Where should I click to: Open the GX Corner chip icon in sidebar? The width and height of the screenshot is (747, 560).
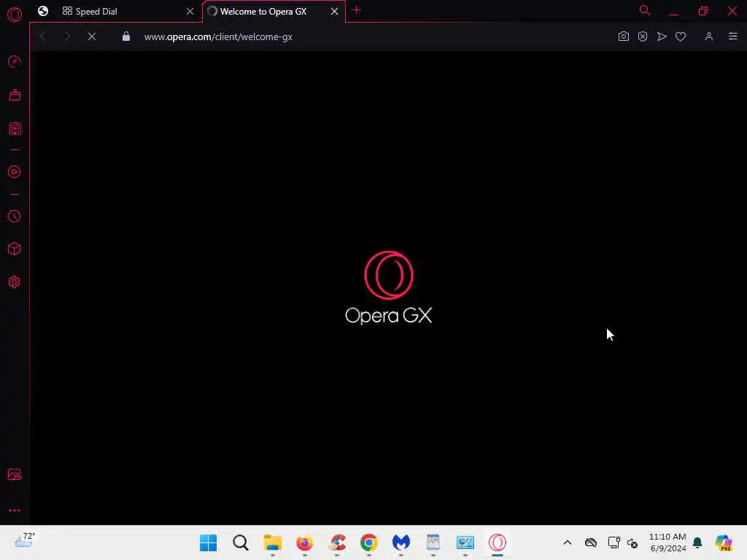15,128
